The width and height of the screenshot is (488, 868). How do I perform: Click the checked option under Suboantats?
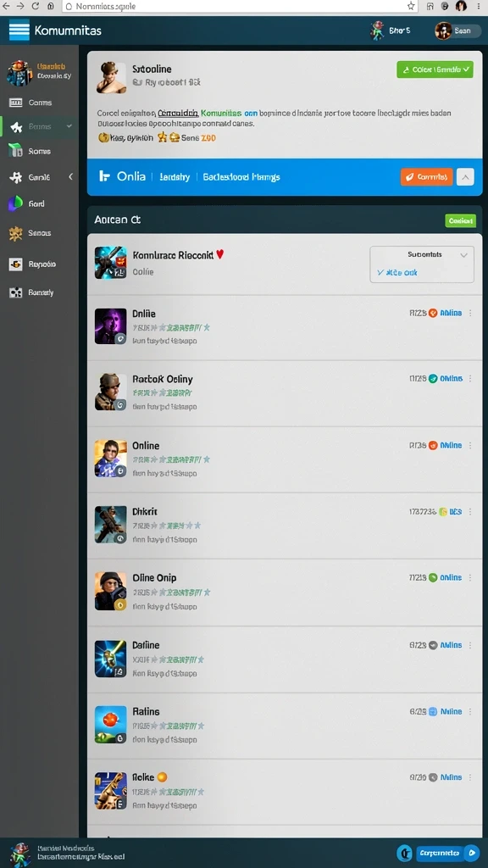point(397,272)
